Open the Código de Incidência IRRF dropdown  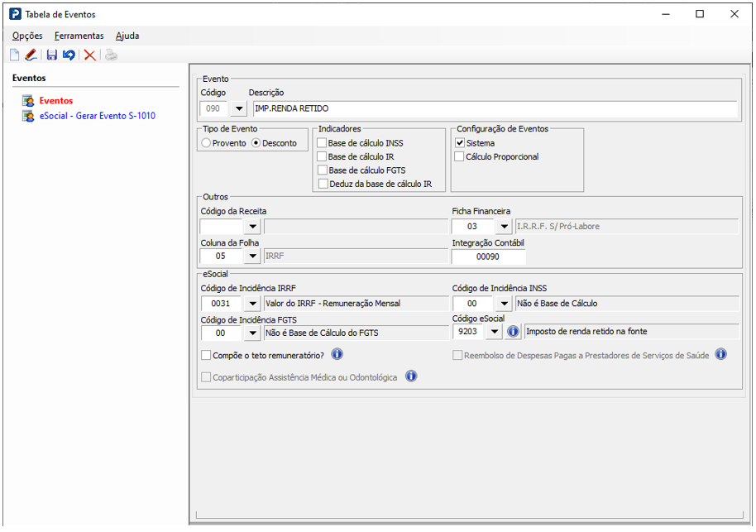(x=252, y=304)
